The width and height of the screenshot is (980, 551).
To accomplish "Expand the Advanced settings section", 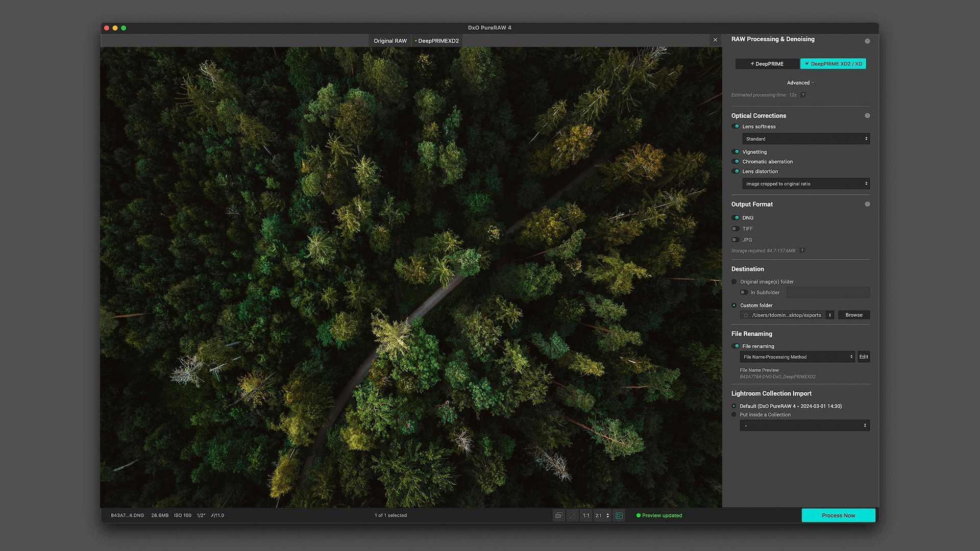I will [799, 82].
